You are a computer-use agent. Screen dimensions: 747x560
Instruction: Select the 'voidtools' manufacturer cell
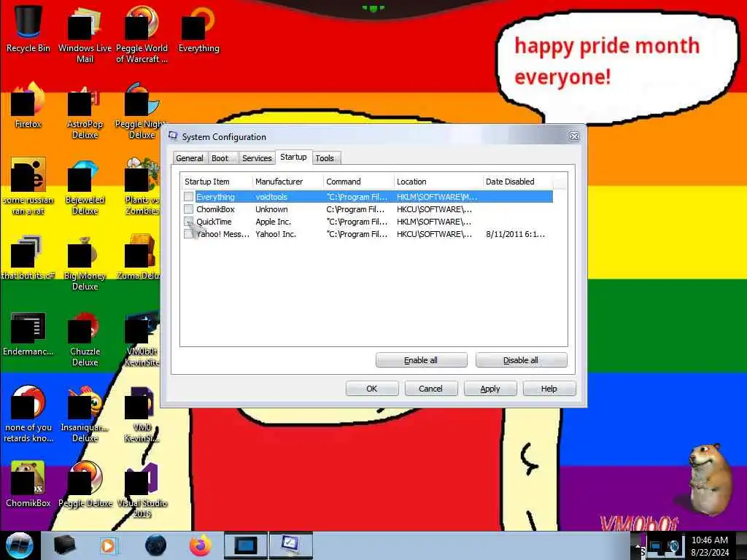pos(271,197)
